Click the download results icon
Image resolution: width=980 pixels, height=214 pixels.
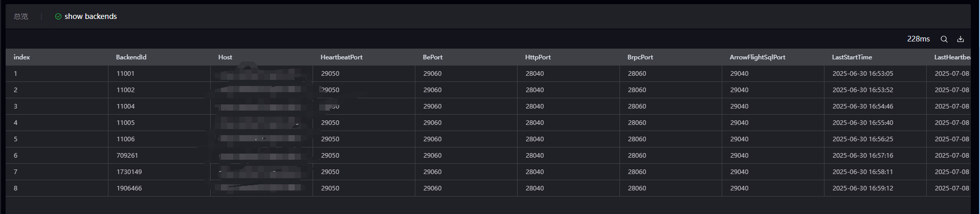[x=961, y=39]
